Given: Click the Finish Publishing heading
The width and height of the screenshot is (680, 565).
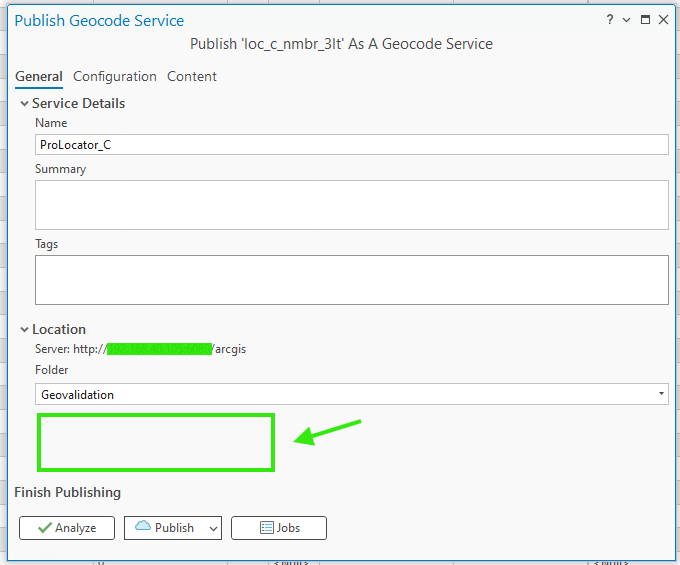Looking at the screenshot, I should (67, 492).
